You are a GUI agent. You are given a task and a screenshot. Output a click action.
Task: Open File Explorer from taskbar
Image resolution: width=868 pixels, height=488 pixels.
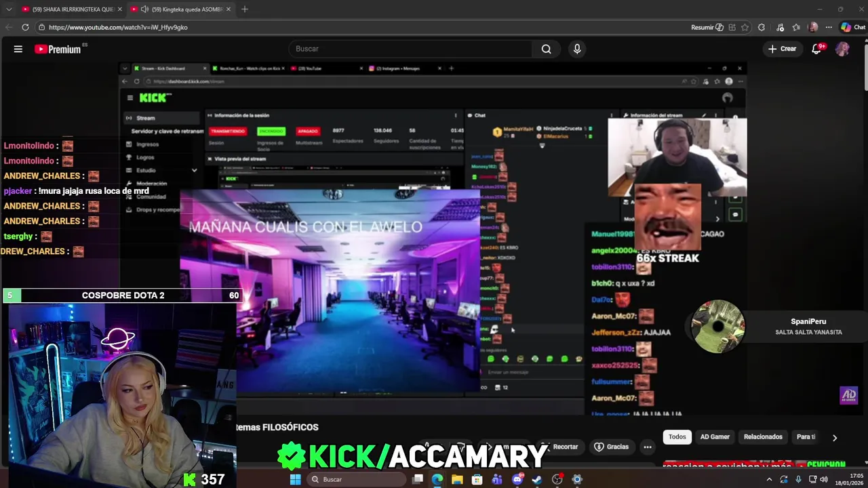point(457,479)
